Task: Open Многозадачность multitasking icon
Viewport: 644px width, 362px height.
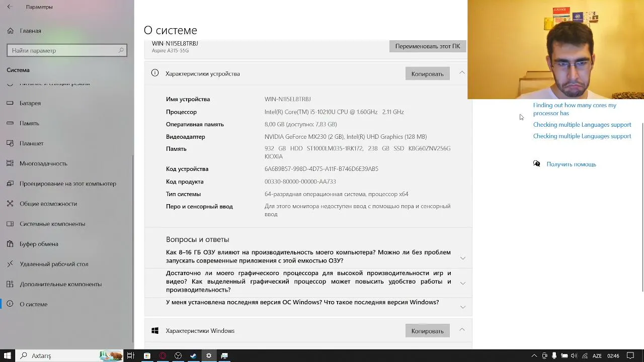Action: click(x=10, y=163)
